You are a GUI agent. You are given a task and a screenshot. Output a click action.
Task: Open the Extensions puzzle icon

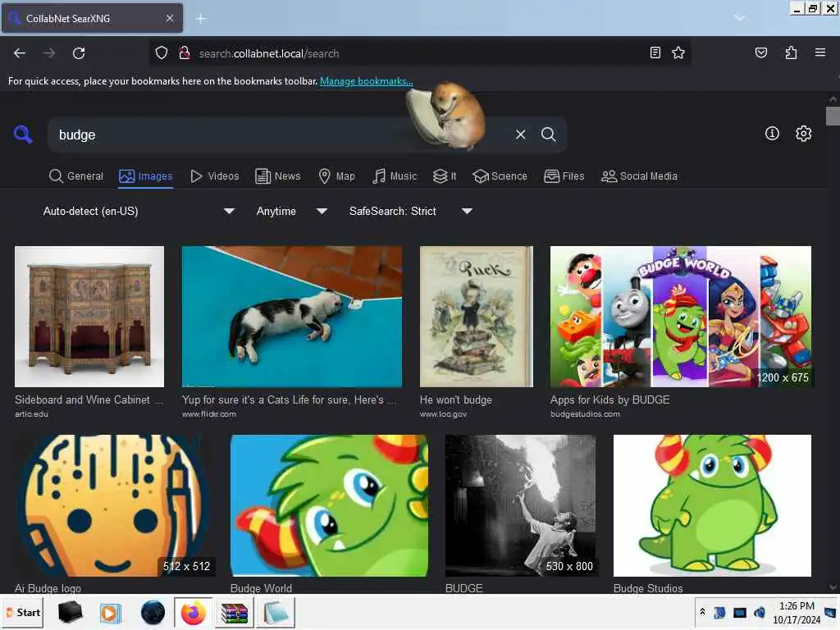click(791, 52)
